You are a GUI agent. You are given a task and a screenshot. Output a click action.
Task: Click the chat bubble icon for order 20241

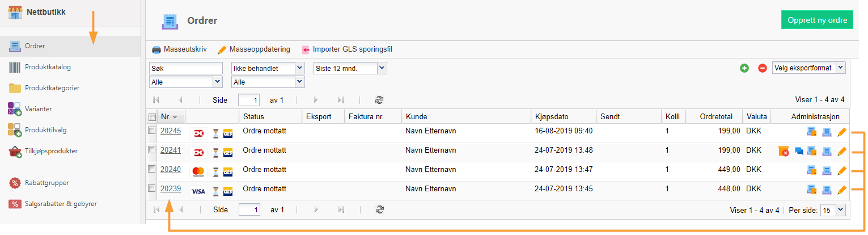tap(799, 151)
